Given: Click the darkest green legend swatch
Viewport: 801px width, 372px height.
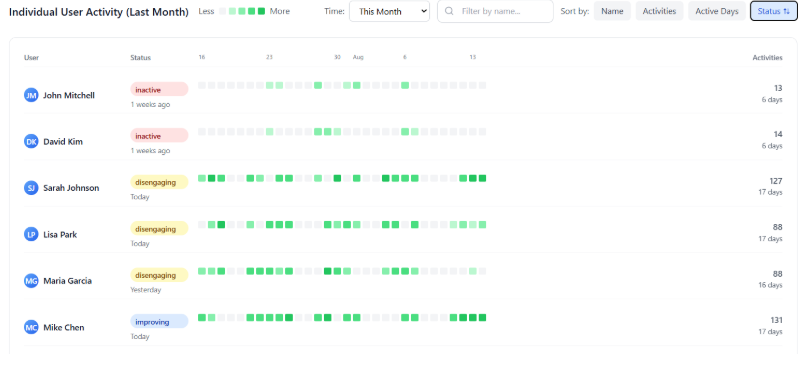Looking at the screenshot, I should (262, 11).
